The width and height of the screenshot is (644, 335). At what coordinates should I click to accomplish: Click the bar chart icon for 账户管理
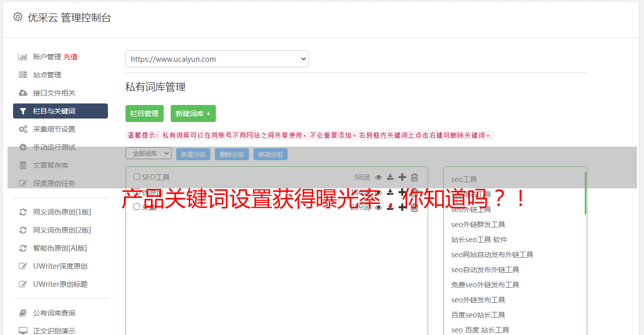pyautogui.click(x=23, y=57)
